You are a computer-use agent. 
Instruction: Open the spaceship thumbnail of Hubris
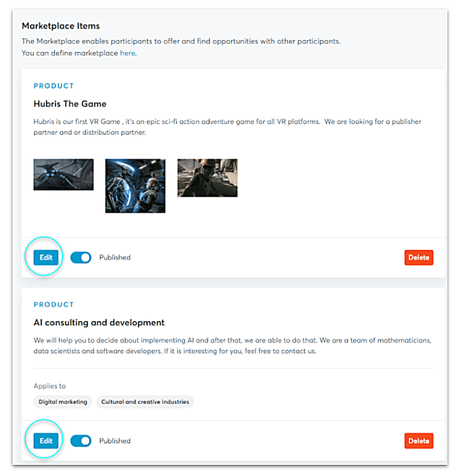pyautogui.click(x=63, y=175)
